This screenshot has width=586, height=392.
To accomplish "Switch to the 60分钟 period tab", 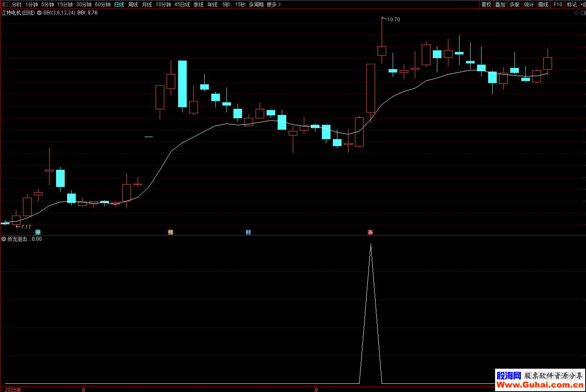I will [102, 5].
